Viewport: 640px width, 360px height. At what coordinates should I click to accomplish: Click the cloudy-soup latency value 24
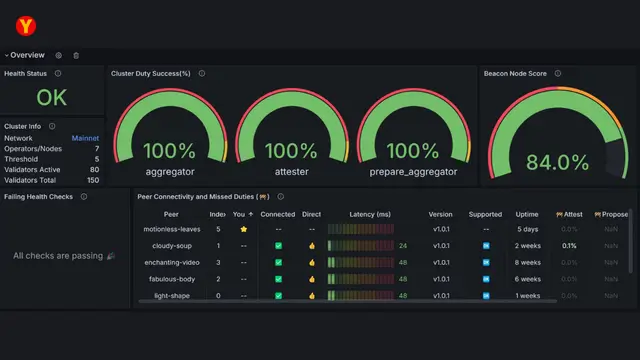tap(403, 246)
